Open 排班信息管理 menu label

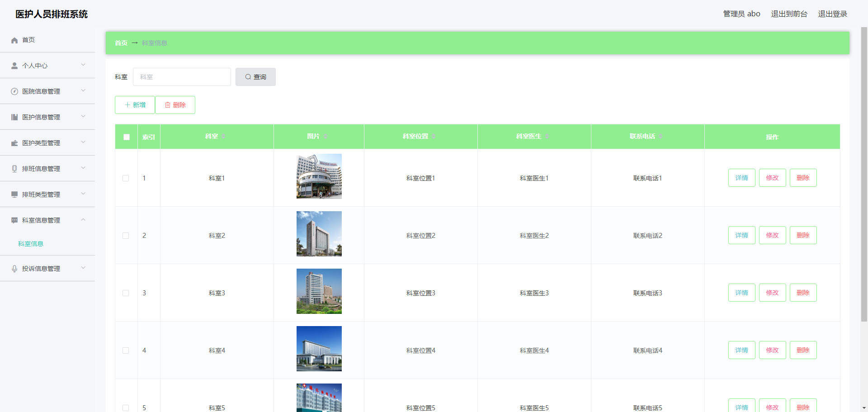[41, 169]
